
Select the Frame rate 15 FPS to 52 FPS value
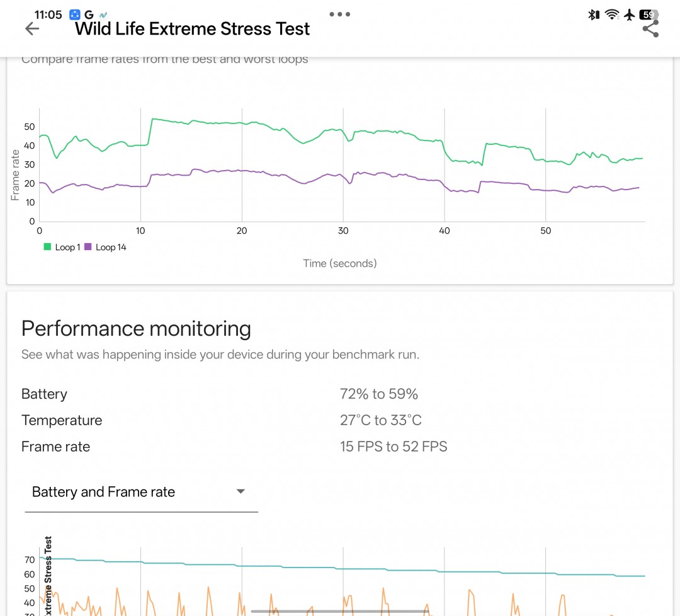pyautogui.click(x=393, y=447)
